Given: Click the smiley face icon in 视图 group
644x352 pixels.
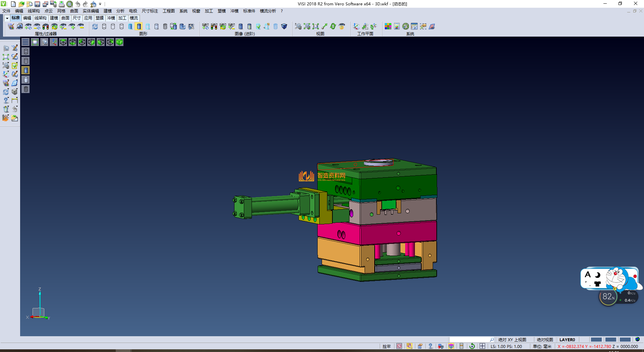Looking at the screenshot, I should (x=342, y=27).
